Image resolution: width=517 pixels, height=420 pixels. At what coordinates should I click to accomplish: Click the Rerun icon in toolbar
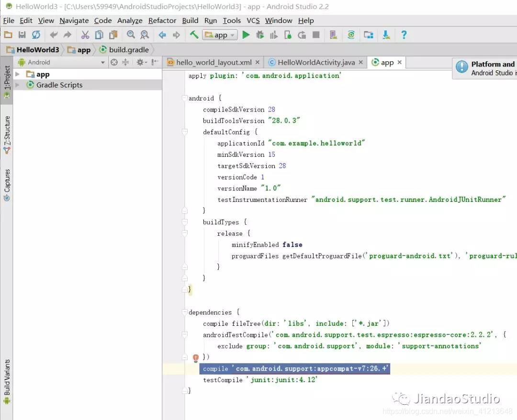[302, 34]
